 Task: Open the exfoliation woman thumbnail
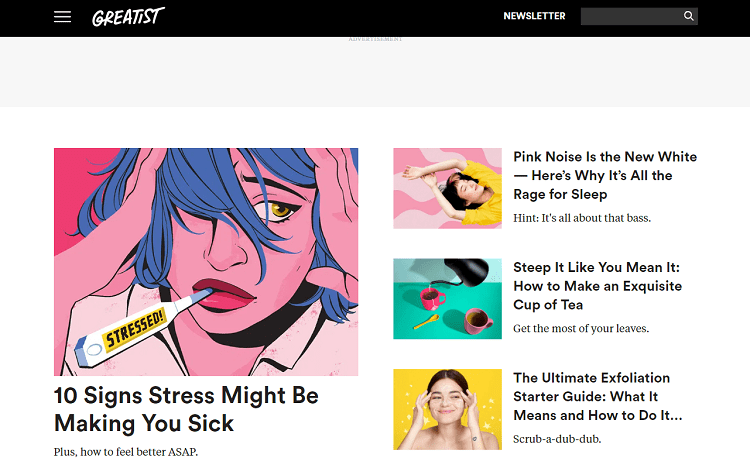point(447,409)
